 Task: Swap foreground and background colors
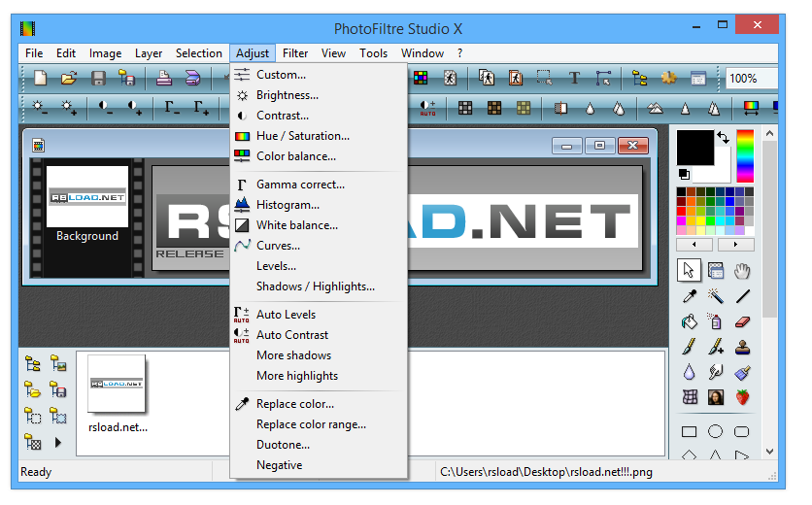click(x=723, y=137)
